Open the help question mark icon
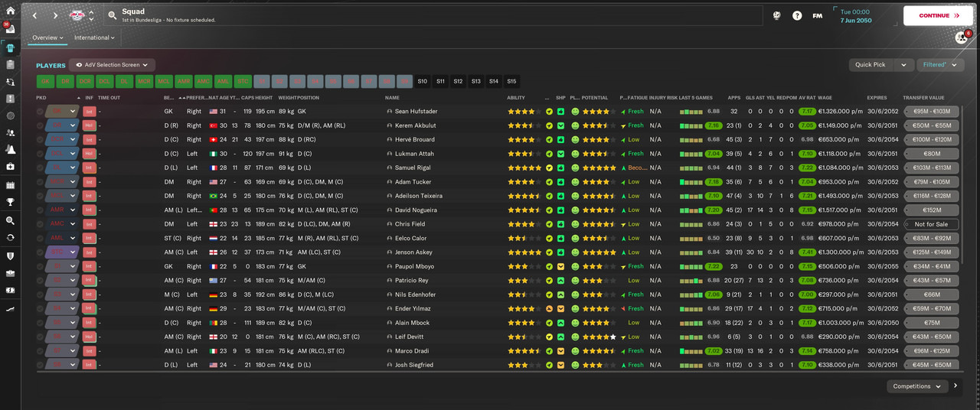The height and width of the screenshot is (410, 980). [797, 15]
